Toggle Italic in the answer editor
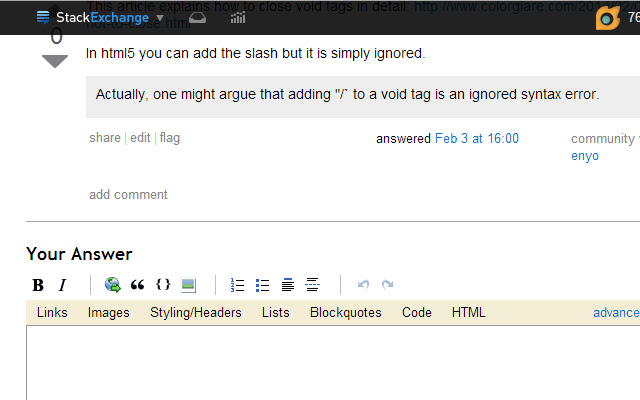The image size is (640, 400). coord(62,285)
